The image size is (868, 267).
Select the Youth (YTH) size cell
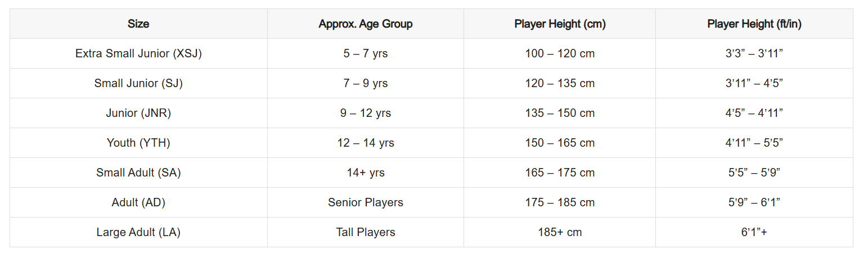(138, 143)
